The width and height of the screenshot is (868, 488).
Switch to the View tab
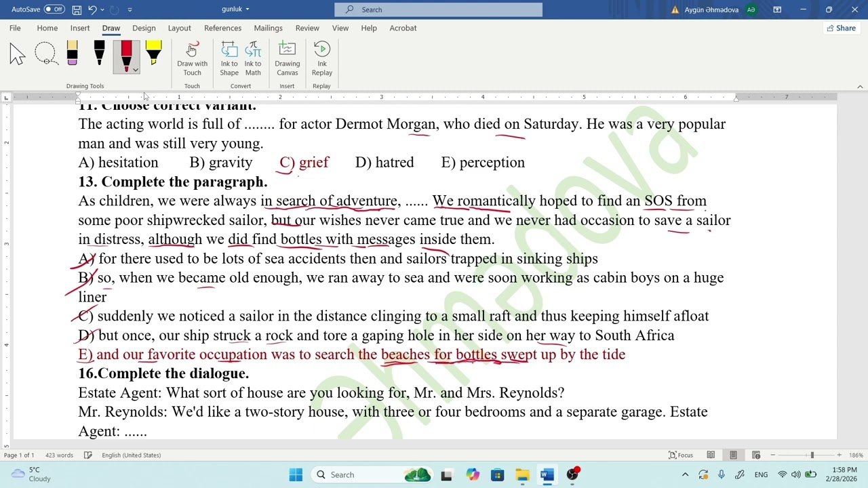[x=340, y=28]
